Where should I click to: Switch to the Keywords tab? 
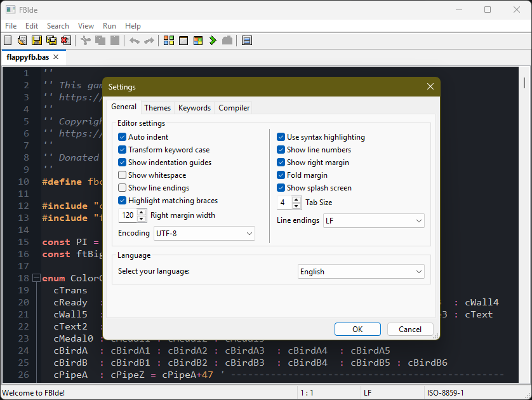coord(194,107)
